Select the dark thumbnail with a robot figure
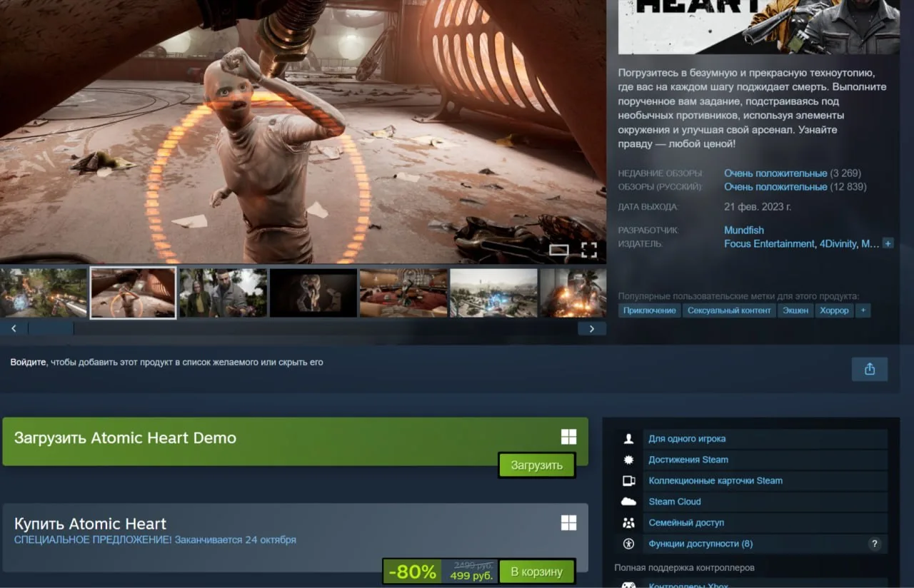This screenshot has width=914, height=588. pyautogui.click(x=313, y=293)
